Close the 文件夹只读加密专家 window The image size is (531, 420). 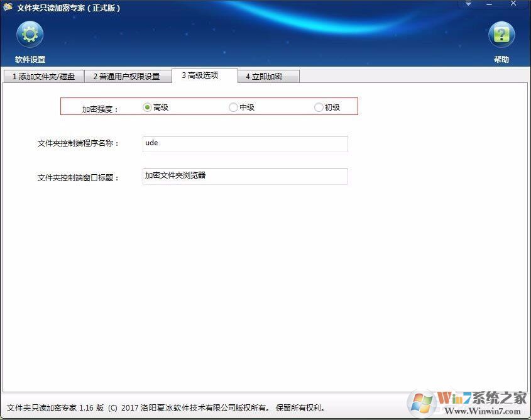(513, 4)
